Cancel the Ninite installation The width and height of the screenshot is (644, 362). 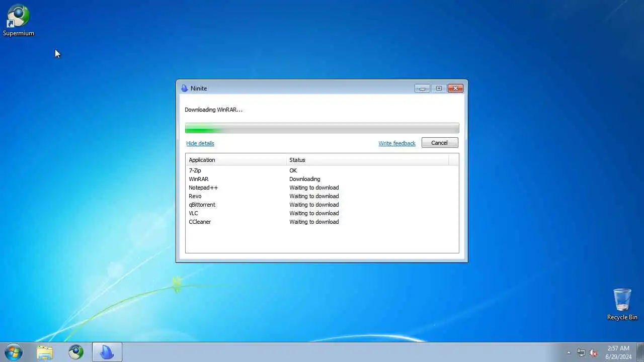[440, 143]
